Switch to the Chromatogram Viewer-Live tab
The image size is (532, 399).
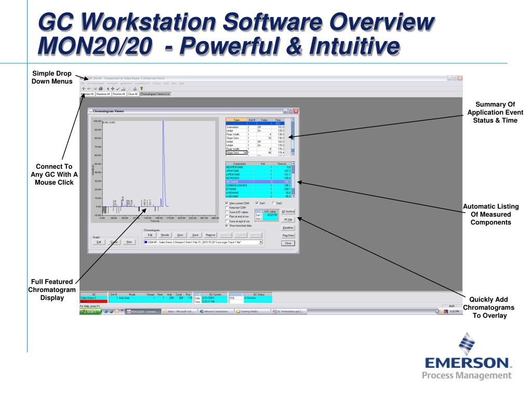(x=155, y=94)
